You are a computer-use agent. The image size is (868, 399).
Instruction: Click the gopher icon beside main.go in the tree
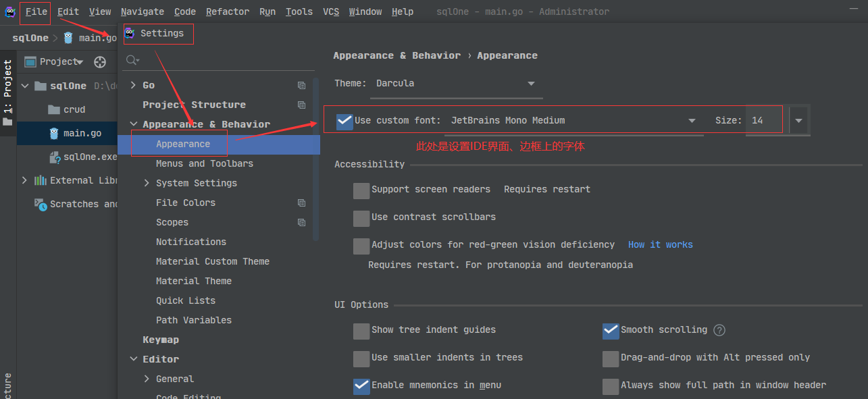click(54, 133)
